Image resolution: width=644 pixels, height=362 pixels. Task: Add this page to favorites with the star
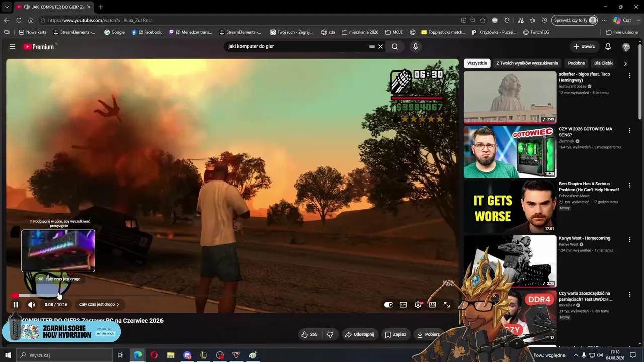point(482,20)
